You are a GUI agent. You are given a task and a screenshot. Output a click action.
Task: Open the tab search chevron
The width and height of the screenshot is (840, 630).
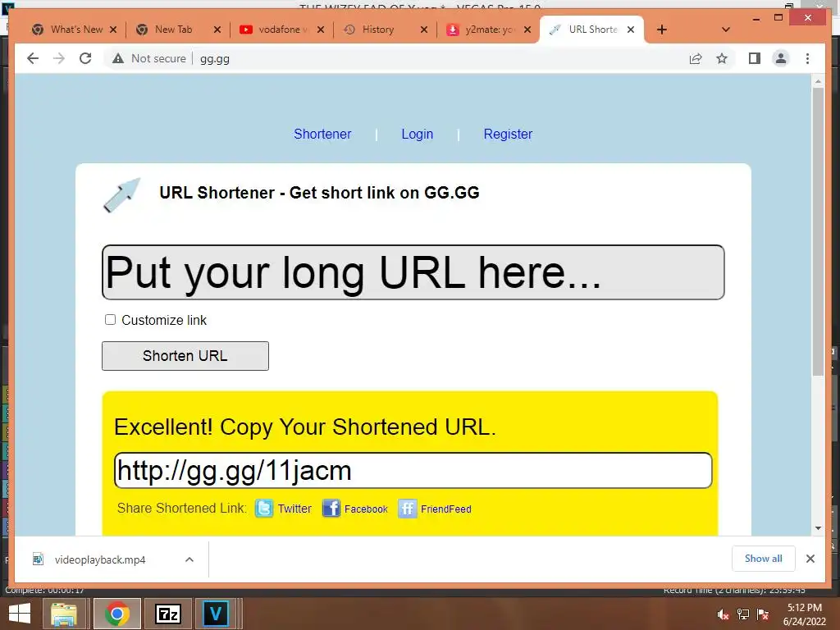tap(726, 30)
